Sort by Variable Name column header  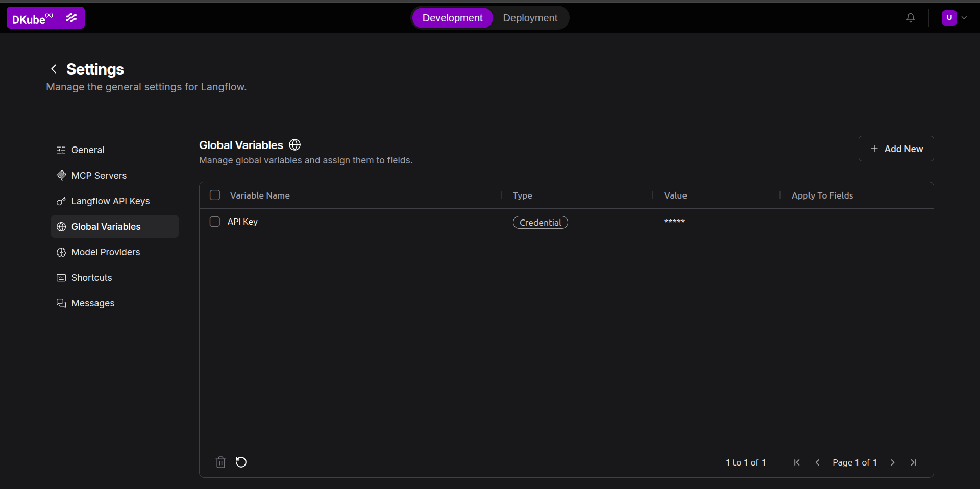coord(260,195)
